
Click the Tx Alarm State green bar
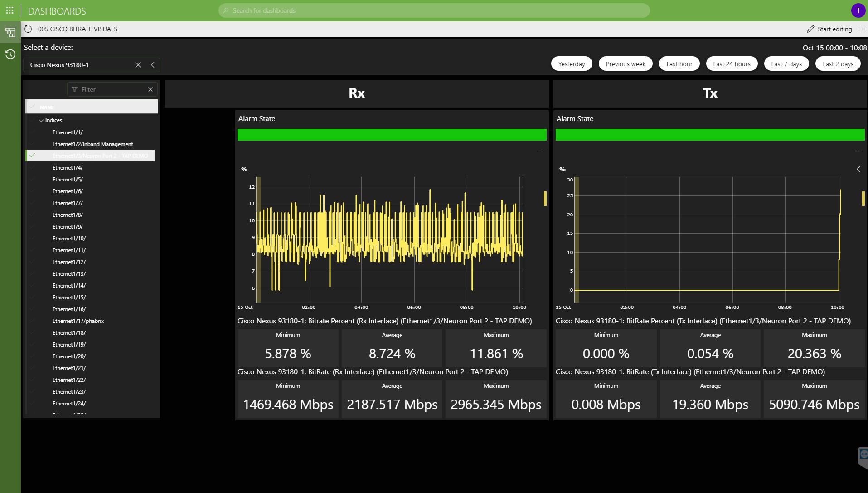pyautogui.click(x=710, y=135)
